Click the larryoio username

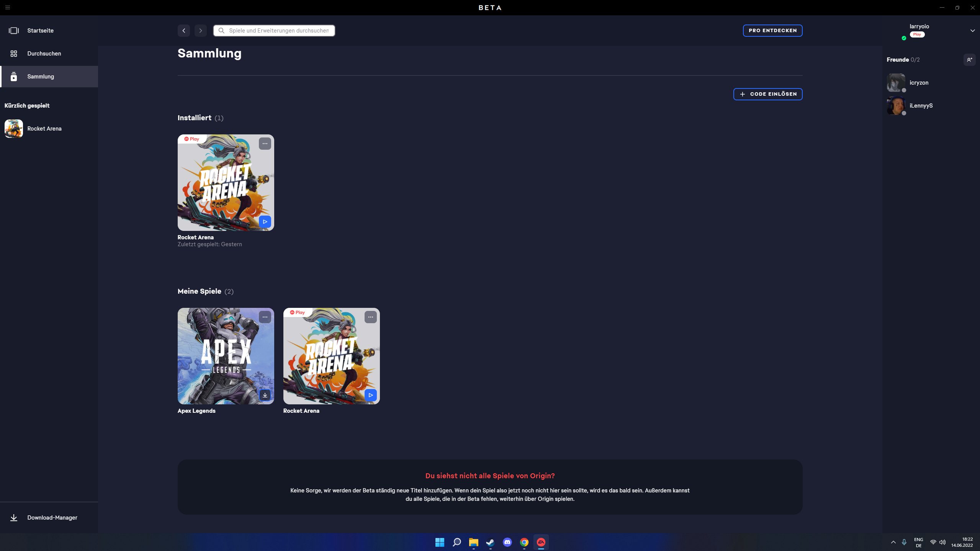(919, 26)
